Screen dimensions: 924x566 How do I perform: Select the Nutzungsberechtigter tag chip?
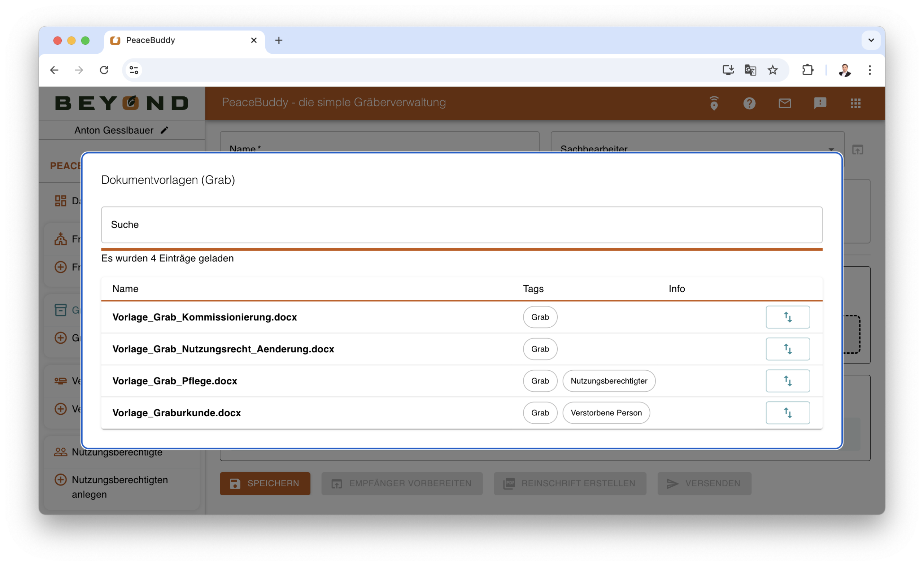pyautogui.click(x=609, y=381)
